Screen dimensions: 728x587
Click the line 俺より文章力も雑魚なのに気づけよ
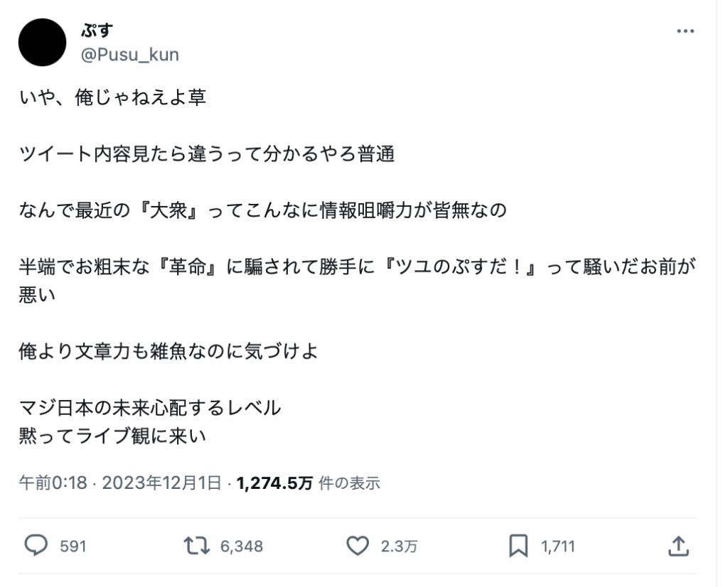(x=168, y=351)
